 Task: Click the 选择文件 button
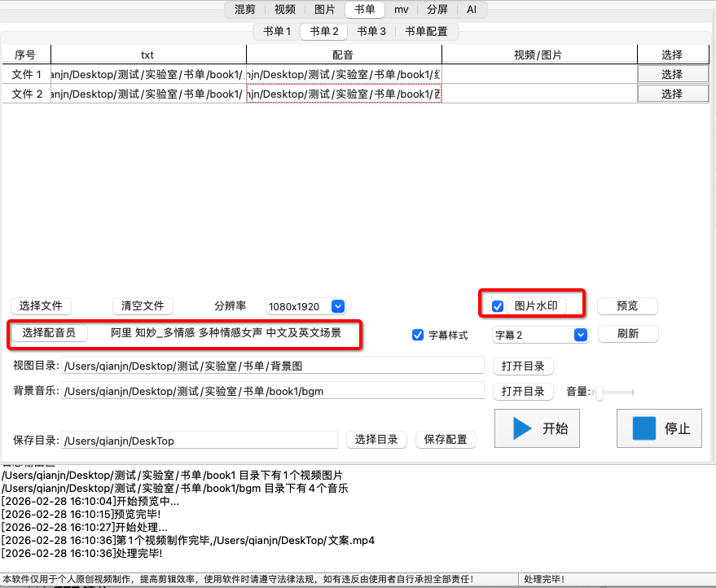click(41, 306)
